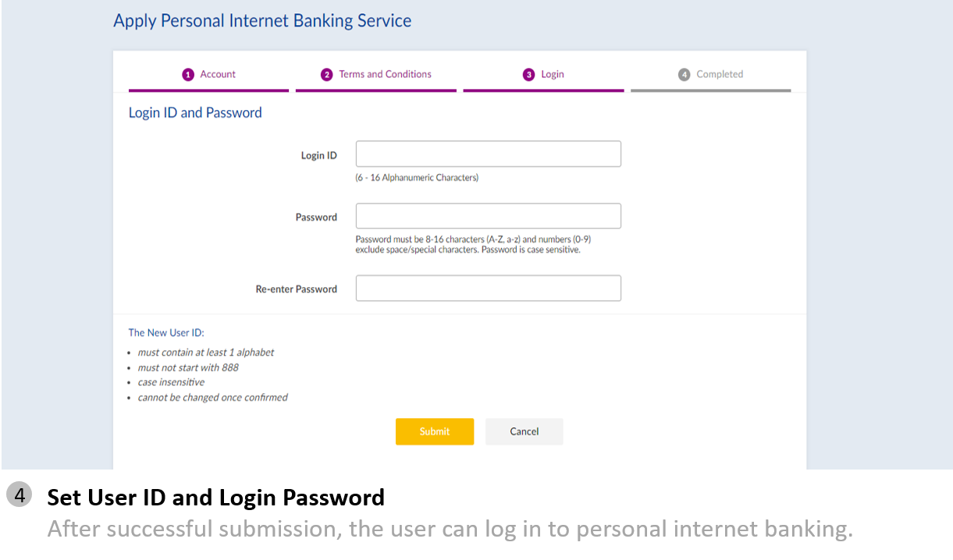Click The New User ID text

pos(166,332)
